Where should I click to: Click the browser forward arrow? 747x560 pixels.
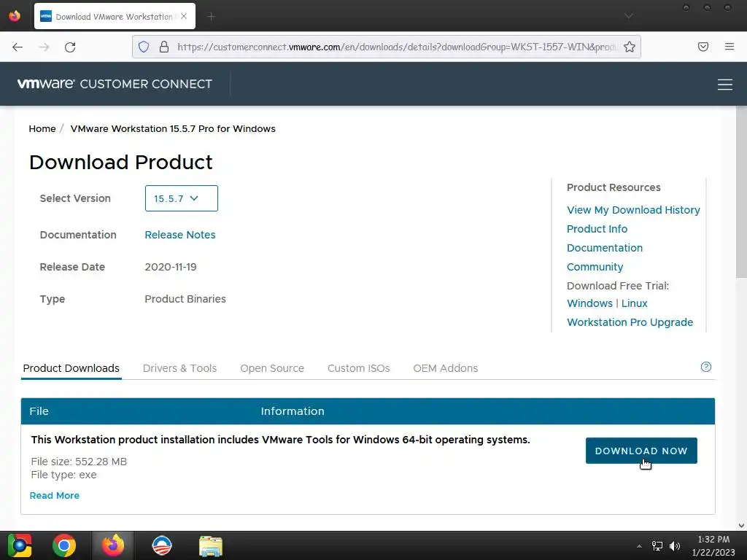click(44, 47)
